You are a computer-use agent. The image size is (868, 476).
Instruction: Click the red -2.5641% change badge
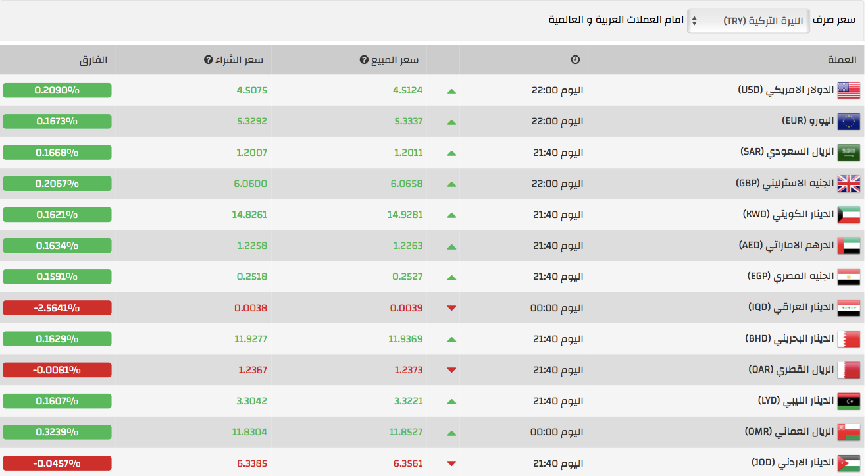[57, 307]
